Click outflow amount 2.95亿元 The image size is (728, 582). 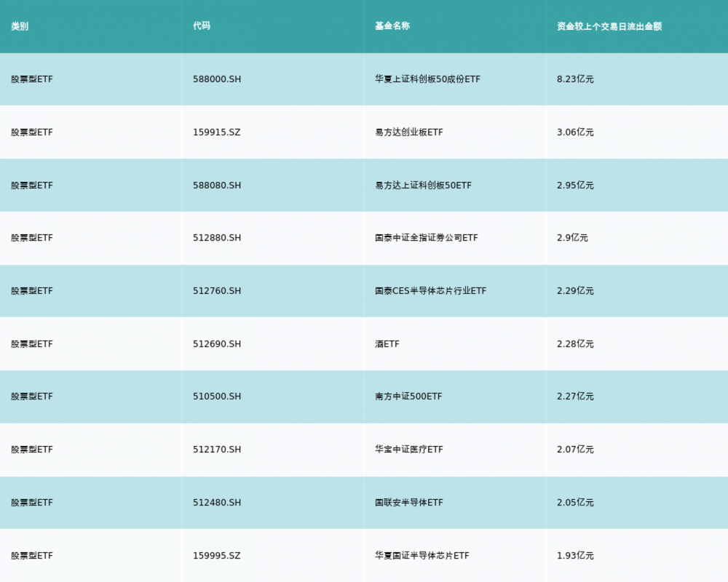tap(575, 186)
